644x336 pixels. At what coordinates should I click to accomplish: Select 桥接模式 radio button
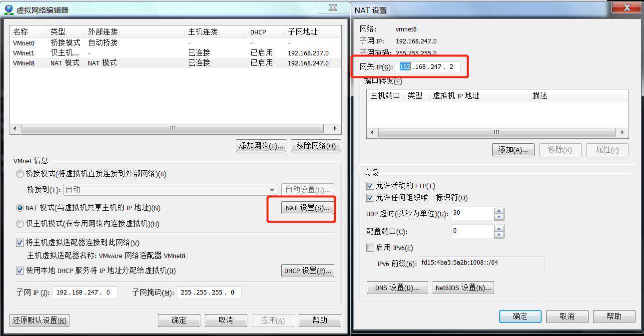coord(20,174)
